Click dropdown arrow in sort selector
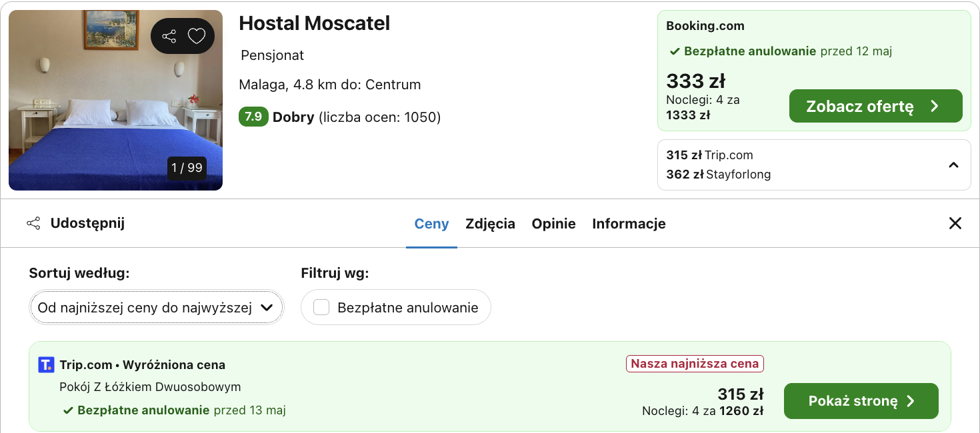The image size is (980, 433). coord(266,308)
